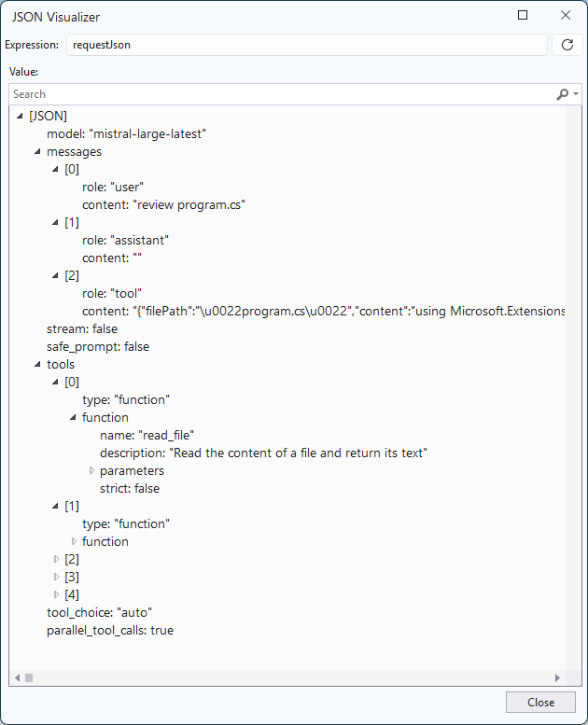Click the horizontal scrollbar right arrow
This screenshot has height=725, width=588.
tap(557, 677)
